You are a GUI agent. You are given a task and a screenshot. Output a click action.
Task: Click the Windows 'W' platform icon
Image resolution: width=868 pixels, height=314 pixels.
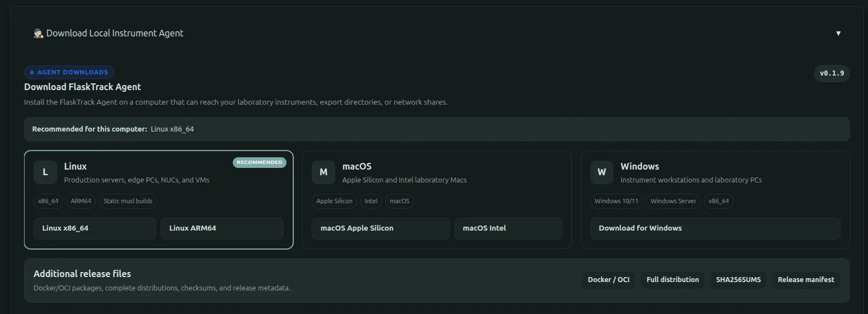click(602, 172)
